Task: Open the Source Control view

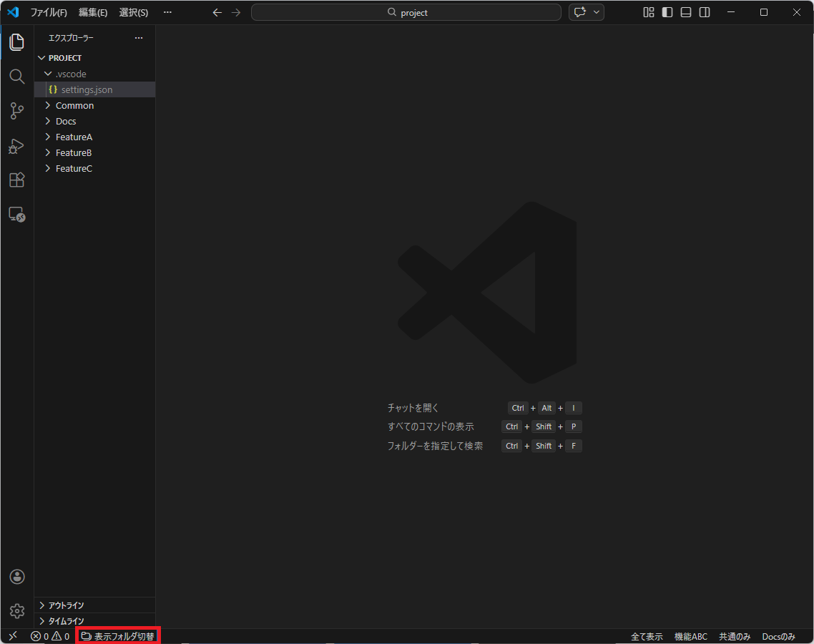Action: click(16, 111)
